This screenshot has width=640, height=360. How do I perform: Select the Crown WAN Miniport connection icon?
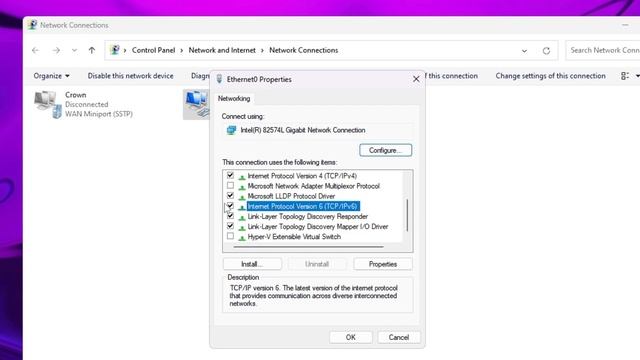click(x=48, y=104)
